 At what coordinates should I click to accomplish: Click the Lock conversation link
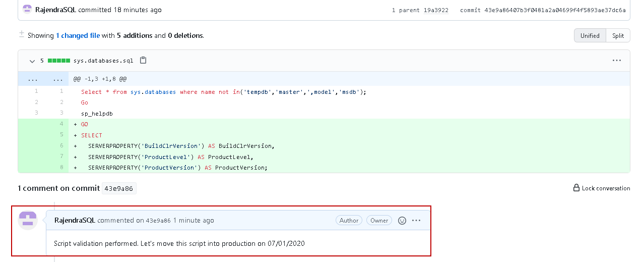(x=606, y=188)
